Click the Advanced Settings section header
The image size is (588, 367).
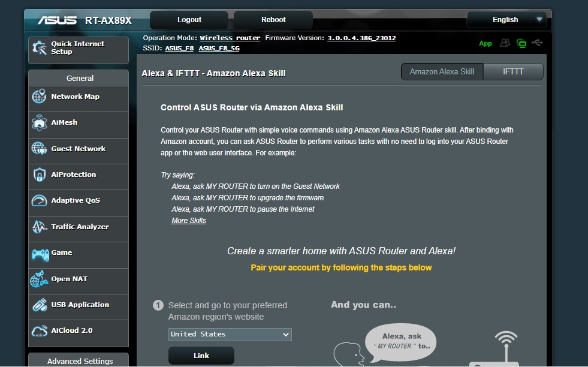[x=79, y=360]
